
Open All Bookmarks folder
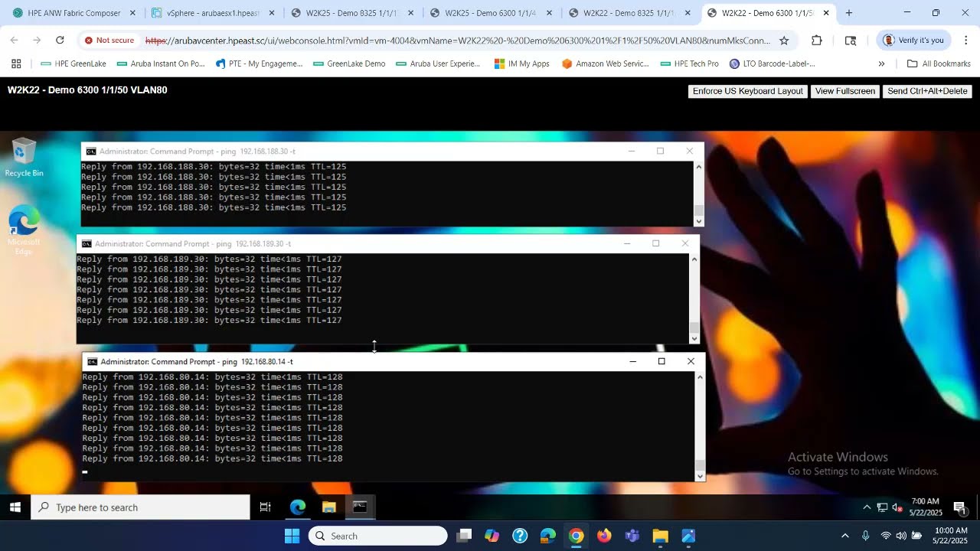(x=939, y=64)
